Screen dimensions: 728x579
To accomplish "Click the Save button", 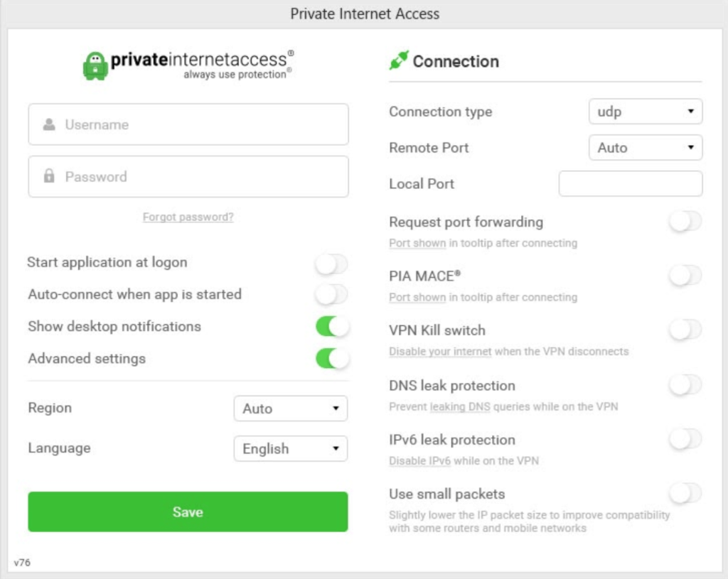I will [187, 512].
